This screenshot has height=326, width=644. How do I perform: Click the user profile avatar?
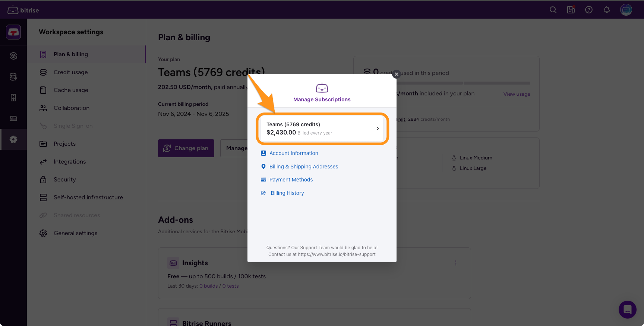pos(626,10)
